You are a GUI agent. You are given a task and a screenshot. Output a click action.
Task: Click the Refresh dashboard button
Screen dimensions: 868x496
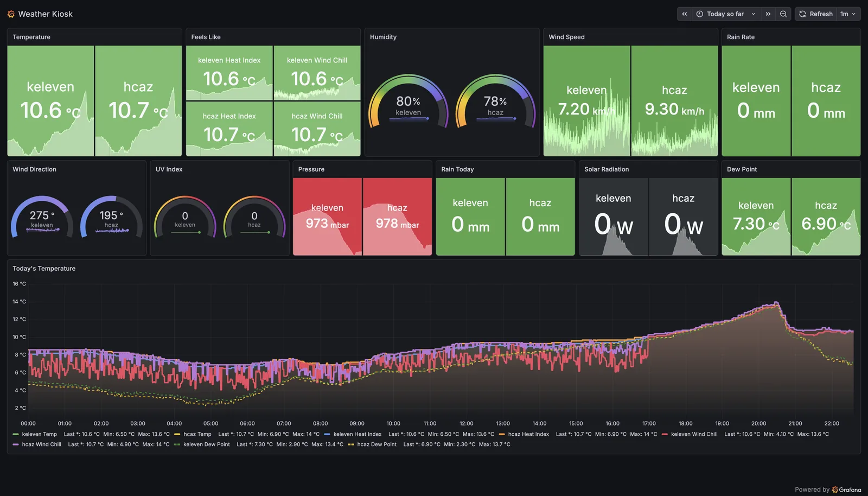[816, 14]
